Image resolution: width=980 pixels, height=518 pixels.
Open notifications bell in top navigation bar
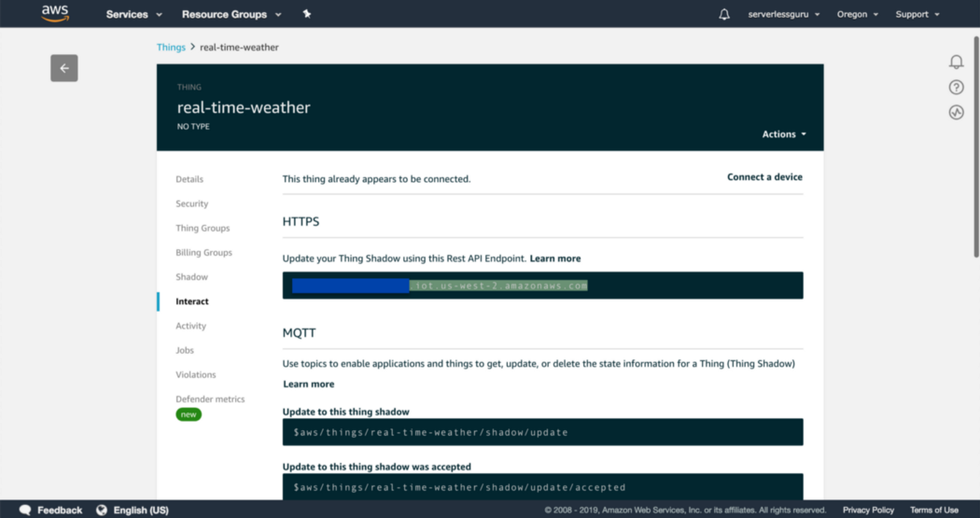723,14
